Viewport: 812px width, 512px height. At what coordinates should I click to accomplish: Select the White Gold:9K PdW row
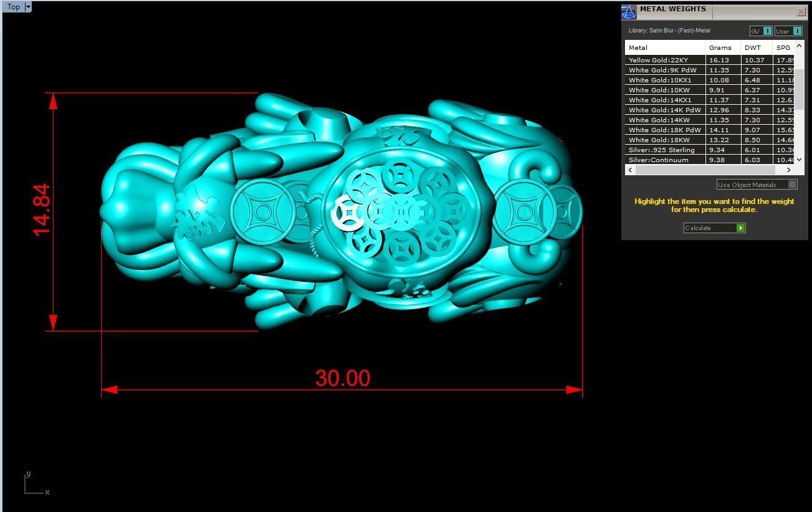click(710, 70)
